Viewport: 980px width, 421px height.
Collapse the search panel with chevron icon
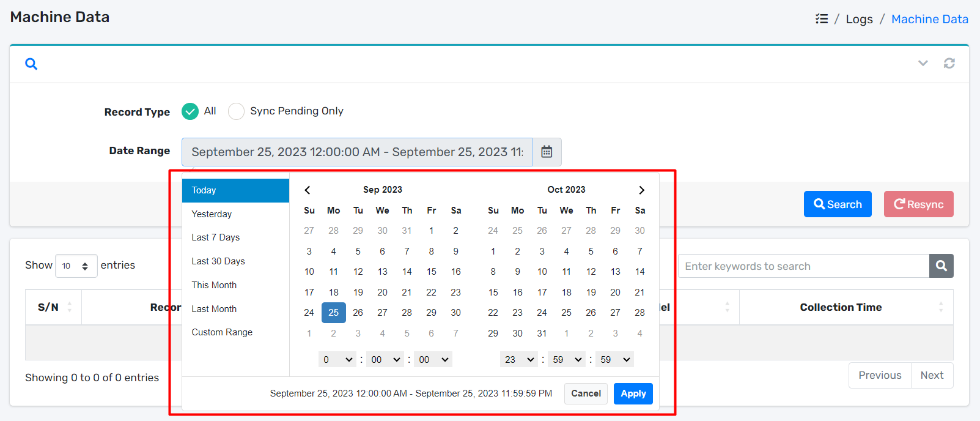point(923,63)
